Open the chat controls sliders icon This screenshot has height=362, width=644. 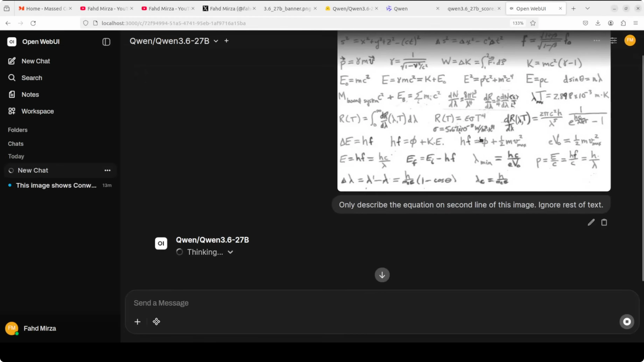[x=614, y=40]
